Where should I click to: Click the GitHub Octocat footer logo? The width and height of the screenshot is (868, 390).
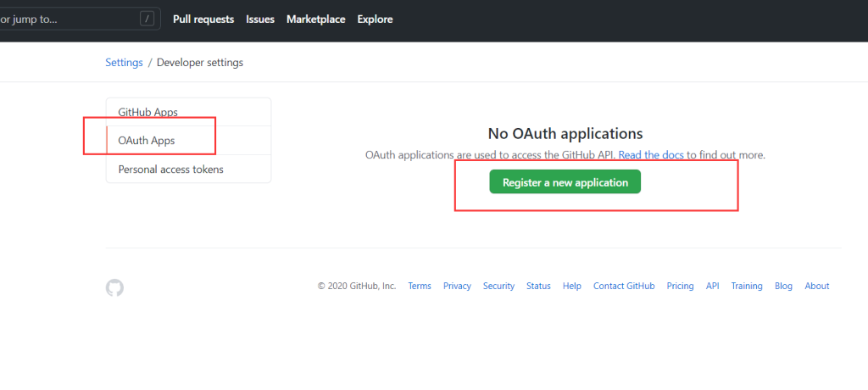pyautogui.click(x=114, y=288)
